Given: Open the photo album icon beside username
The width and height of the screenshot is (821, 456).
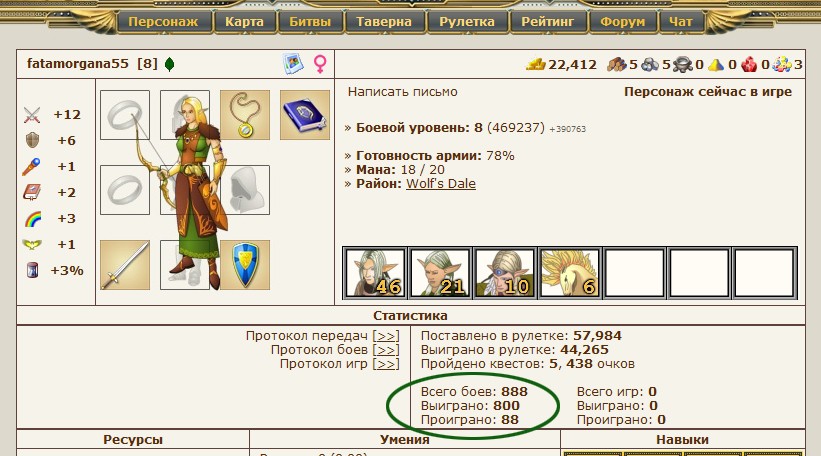Looking at the screenshot, I should coord(293,64).
